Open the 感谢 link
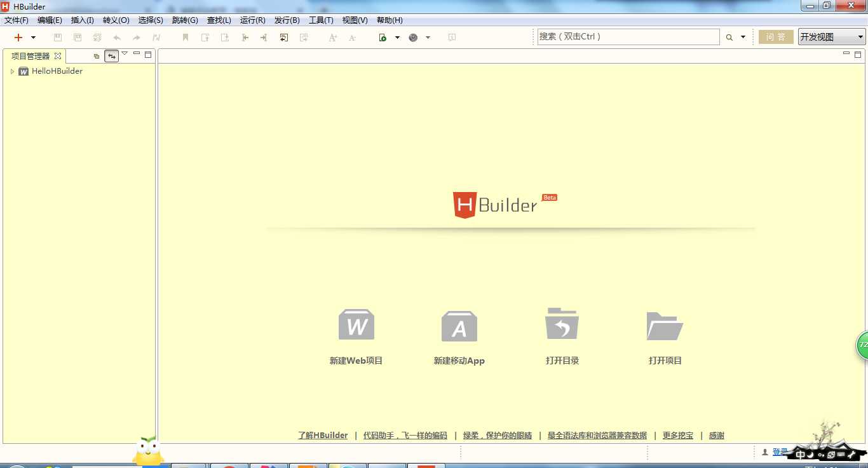 717,436
